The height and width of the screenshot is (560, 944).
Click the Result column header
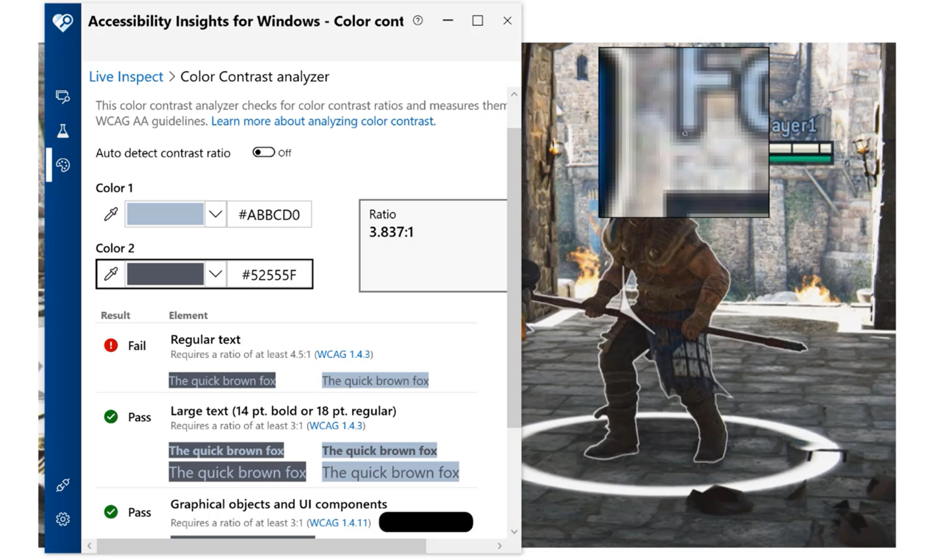[x=116, y=315]
